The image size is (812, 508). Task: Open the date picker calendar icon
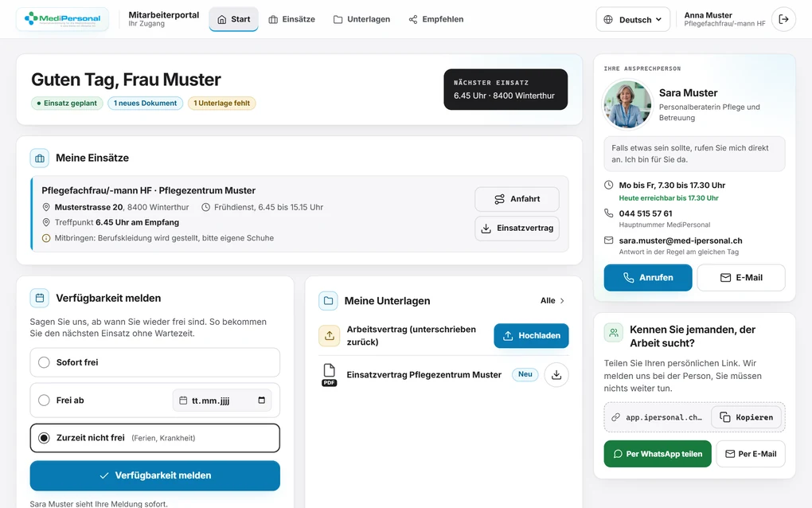point(262,401)
